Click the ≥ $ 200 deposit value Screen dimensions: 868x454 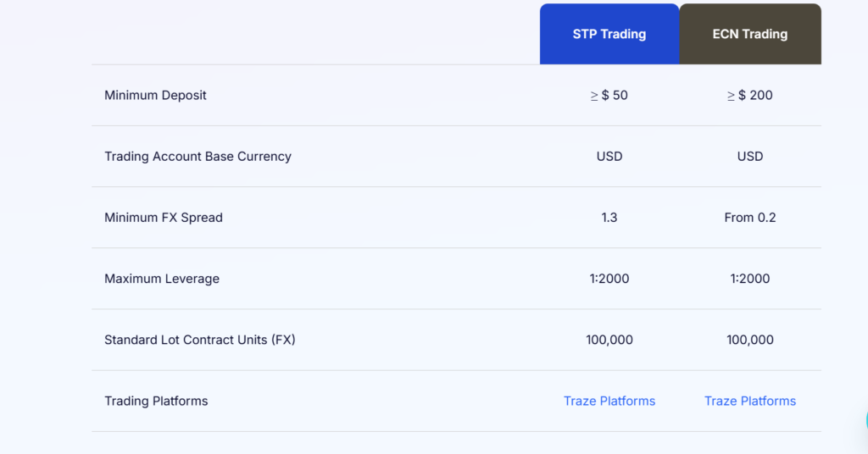[x=750, y=95]
